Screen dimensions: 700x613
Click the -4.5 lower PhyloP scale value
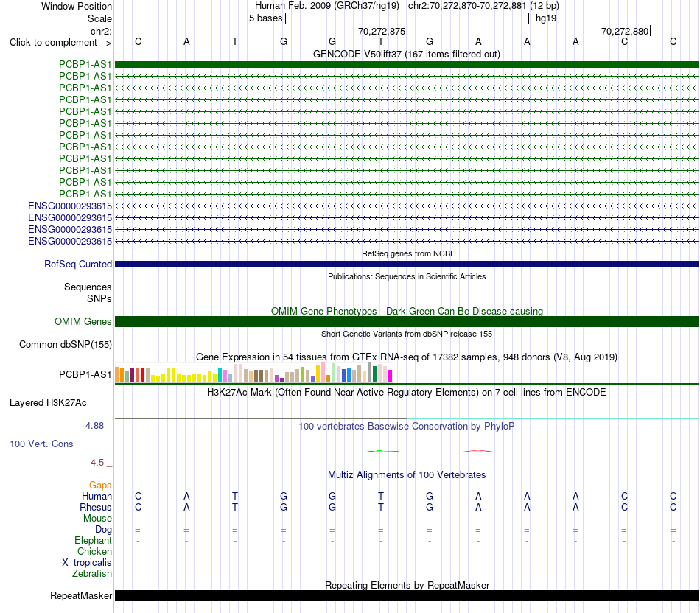(x=96, y=463)
